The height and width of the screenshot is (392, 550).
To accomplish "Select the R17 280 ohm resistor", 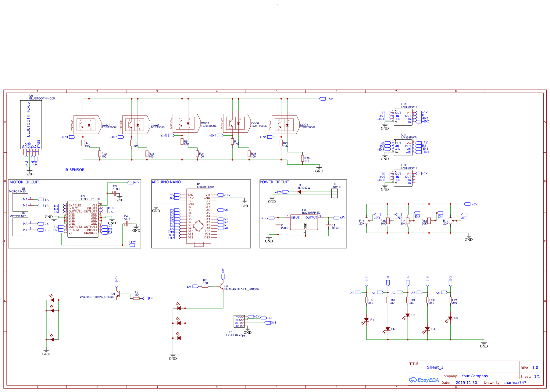I will [x=366, y=300].
